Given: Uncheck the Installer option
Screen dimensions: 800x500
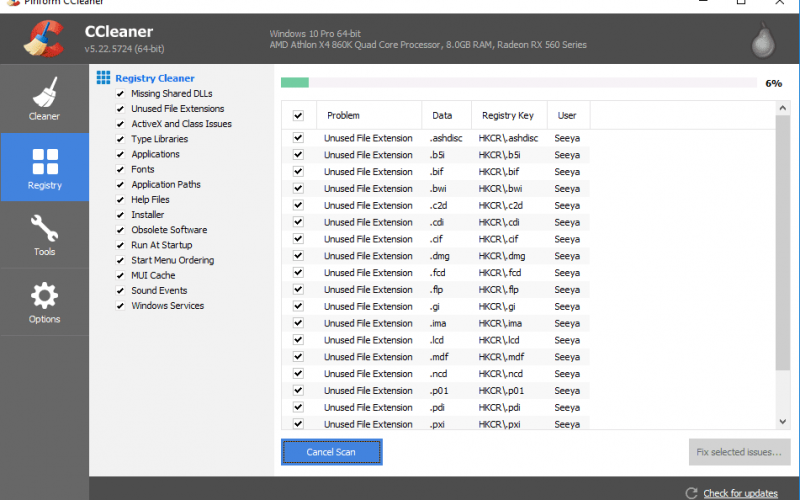Looking at the screenshot, I should (x=120, y=215).
